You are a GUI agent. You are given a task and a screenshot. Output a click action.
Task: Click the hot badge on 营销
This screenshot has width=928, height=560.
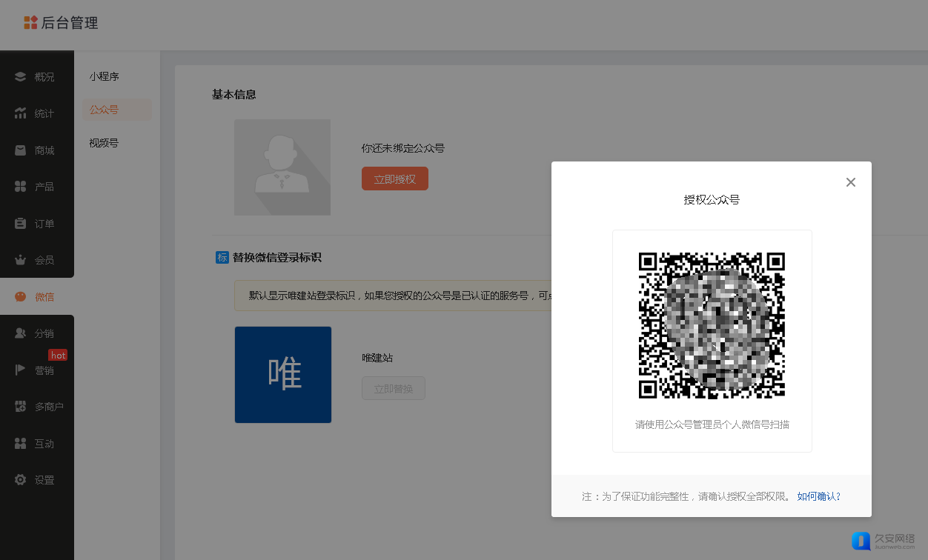coord(59,356)
